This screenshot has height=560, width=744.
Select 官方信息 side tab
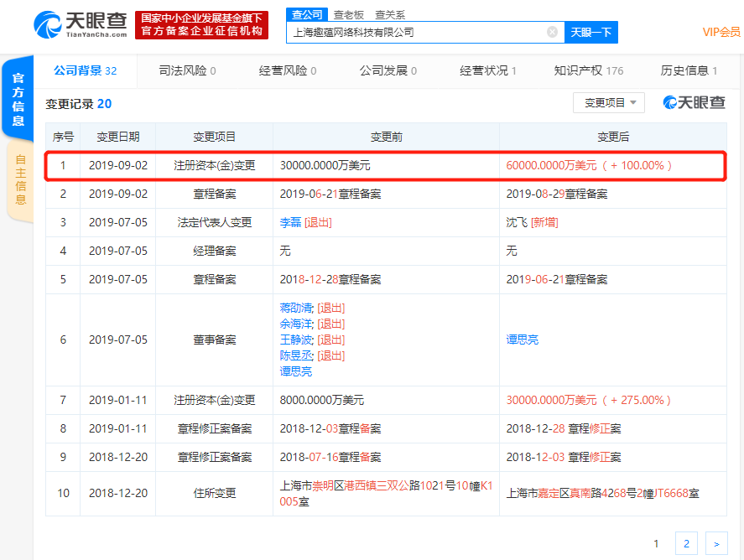[18, 100]
